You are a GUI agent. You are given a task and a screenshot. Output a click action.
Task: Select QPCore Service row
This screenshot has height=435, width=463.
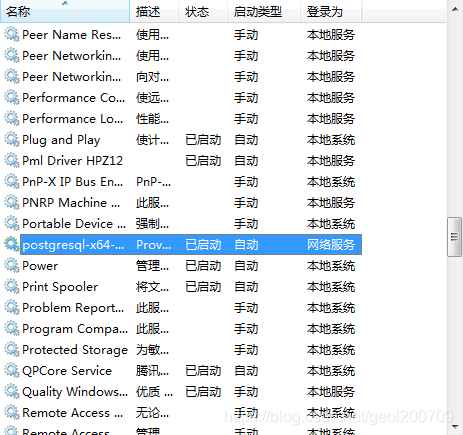click(180, 371)
